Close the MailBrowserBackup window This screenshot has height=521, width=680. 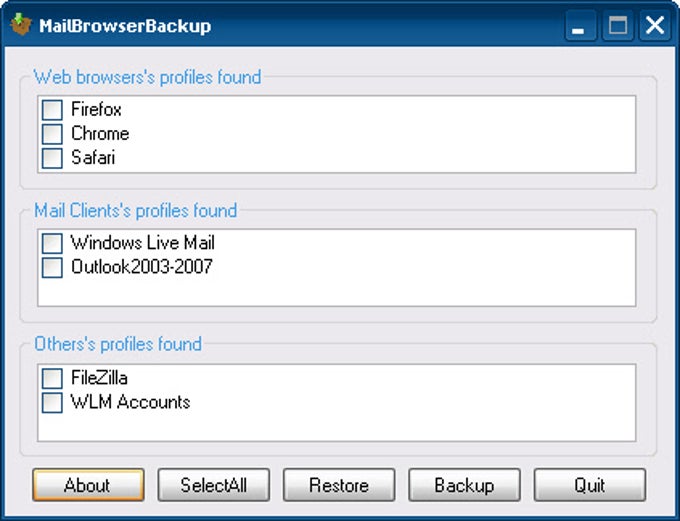pos(655,26)
